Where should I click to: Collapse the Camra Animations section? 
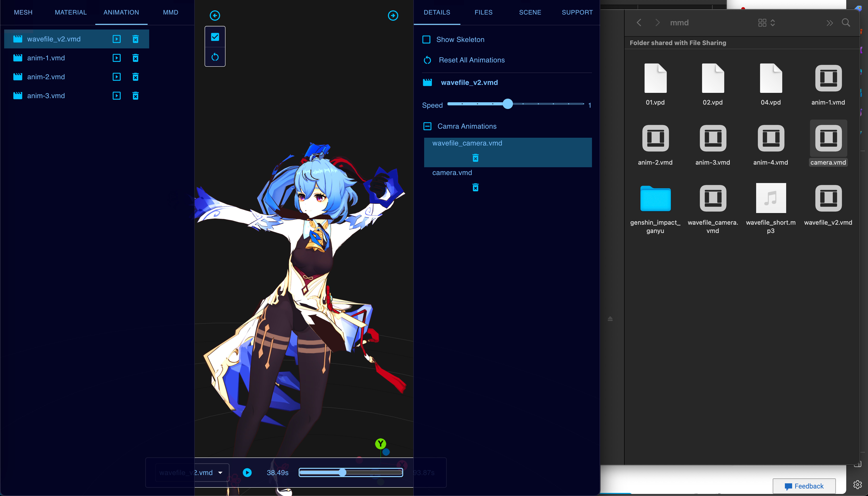click(427, 126)
